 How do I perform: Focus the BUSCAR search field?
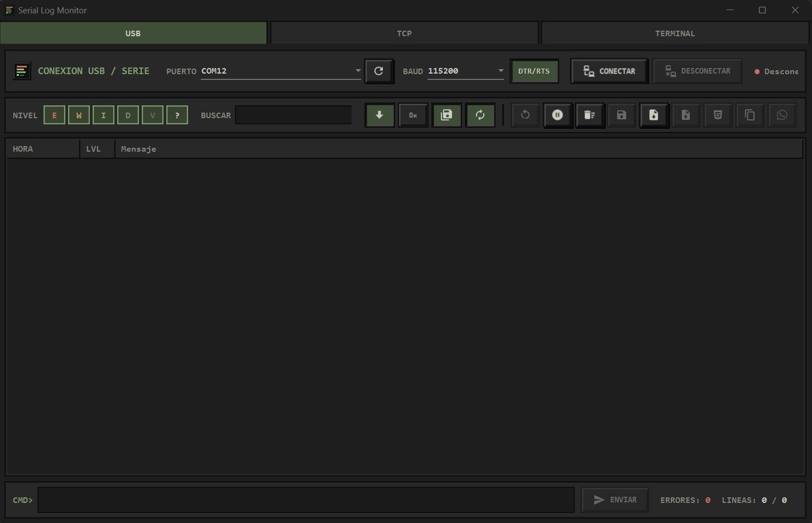[x=294, y=115]
